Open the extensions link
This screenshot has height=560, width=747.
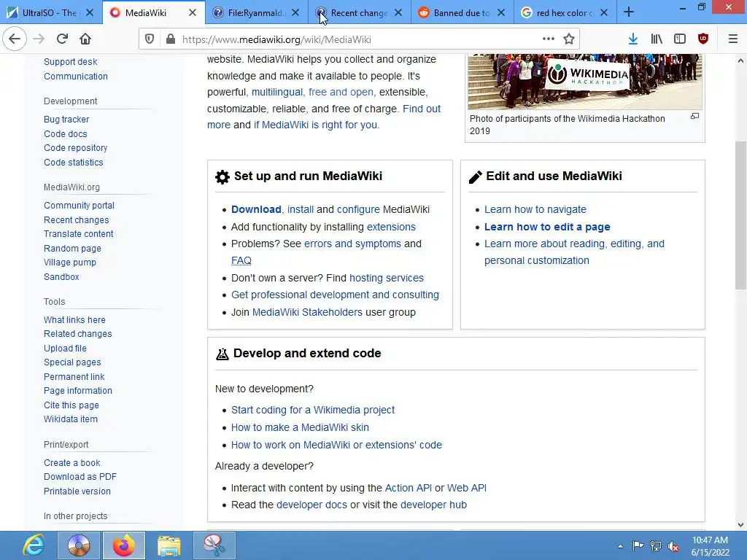pos(391,227)
